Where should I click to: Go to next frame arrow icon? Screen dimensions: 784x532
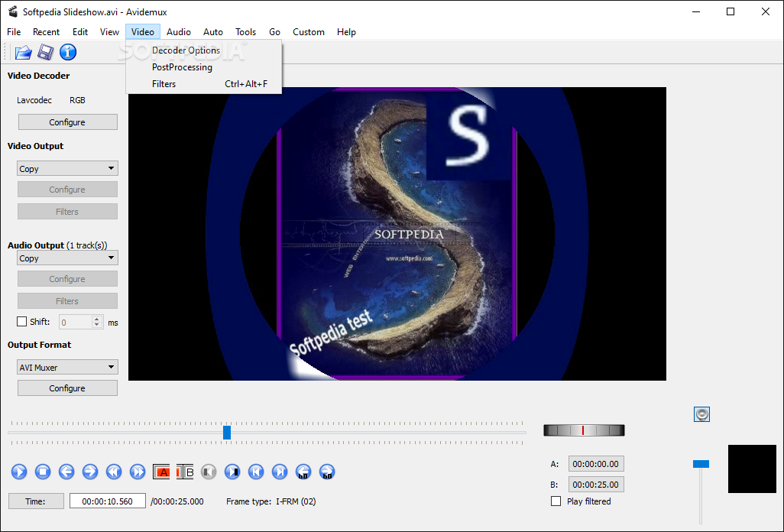90,472
